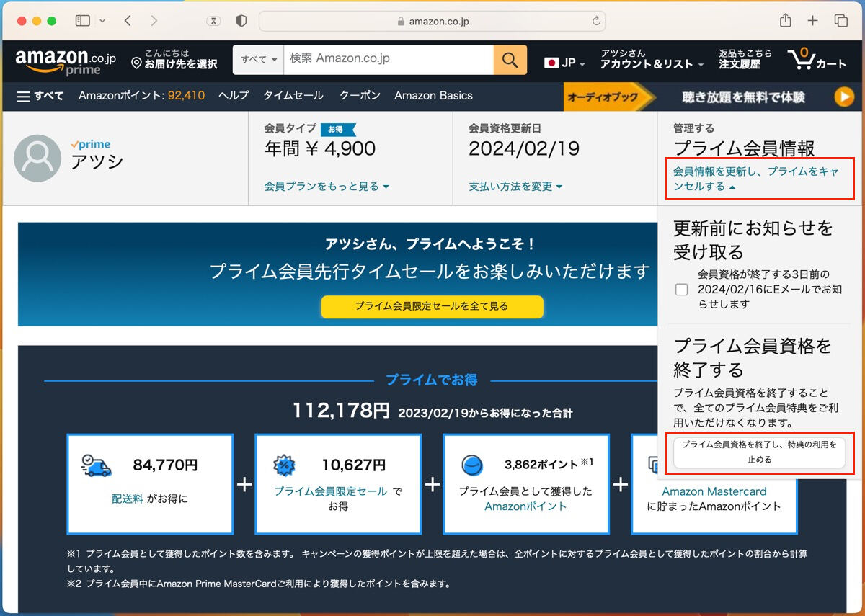The image size is (865, 616).
Task: Click the 検索 Amazon.co.jp search field
Action: (x=389, y=60)
